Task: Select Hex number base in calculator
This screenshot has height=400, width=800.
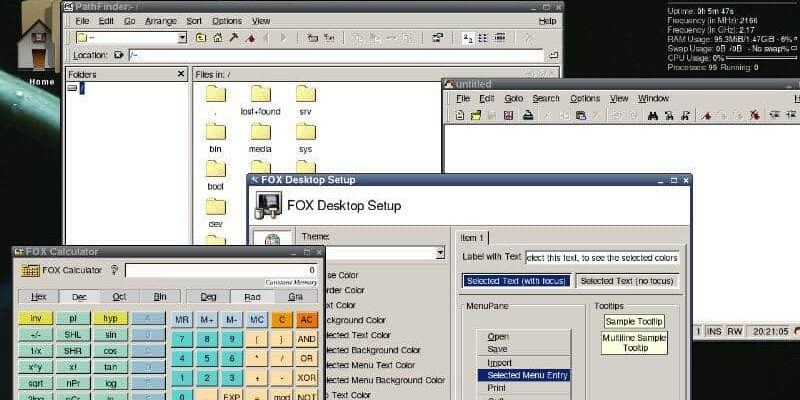Action: coord(39,296)
